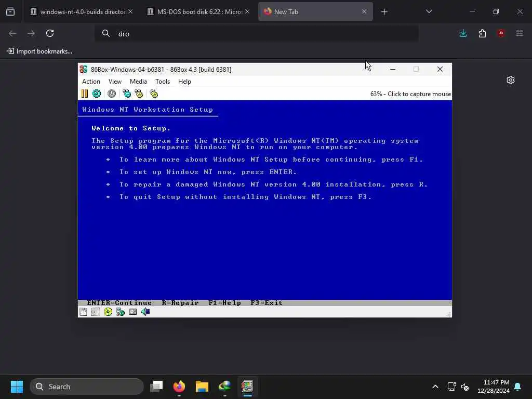Viewport: 532px width, 399px height.
Task: Click Firefox View icon in tab bar
Action: (x=10, y=11)
